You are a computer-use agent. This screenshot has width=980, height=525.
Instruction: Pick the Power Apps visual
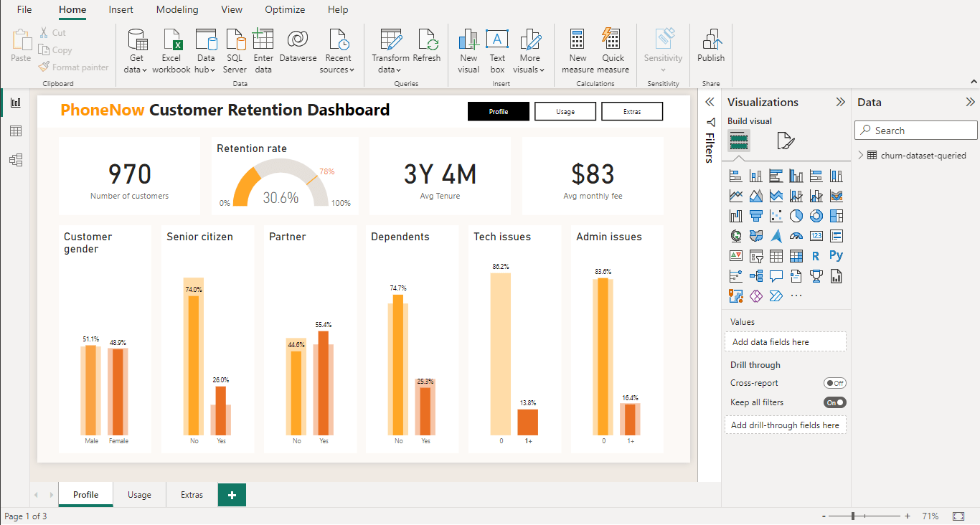point(755,296)
